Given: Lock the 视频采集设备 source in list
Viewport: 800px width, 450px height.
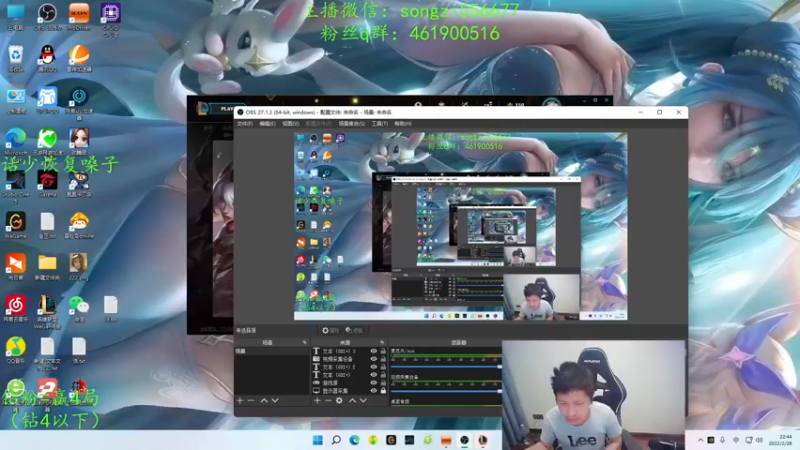Looking at the screenshot, I should 383,359.
